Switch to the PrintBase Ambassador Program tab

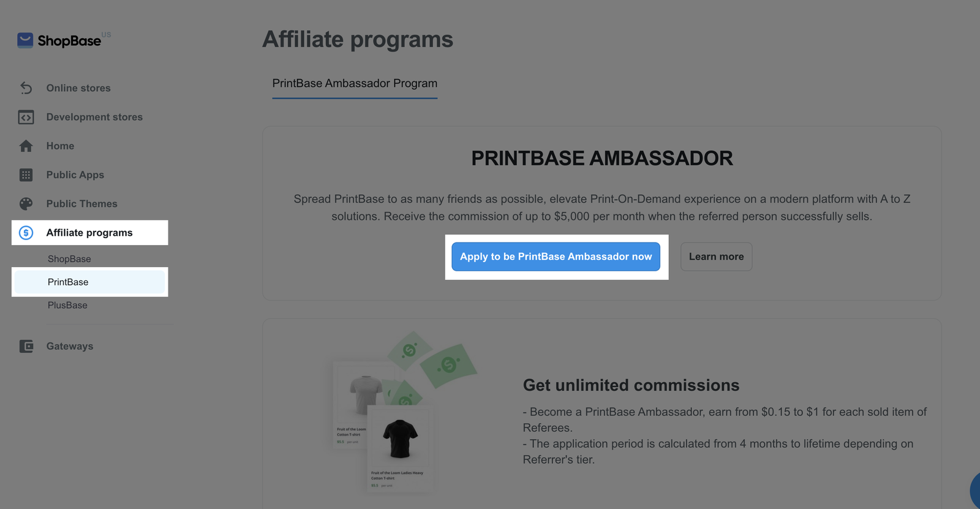pyautogui.click(x=355, y=83)
